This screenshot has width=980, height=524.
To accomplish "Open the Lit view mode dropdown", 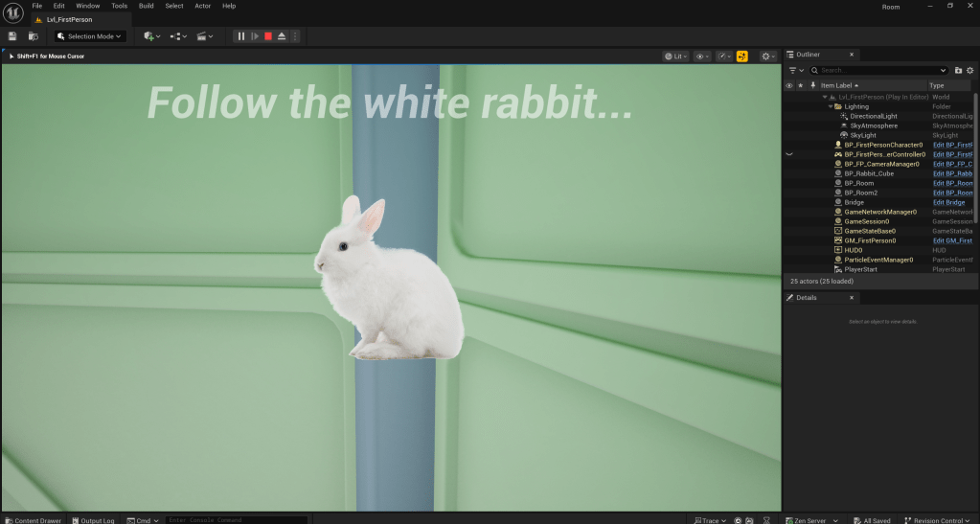I will 676,57.
